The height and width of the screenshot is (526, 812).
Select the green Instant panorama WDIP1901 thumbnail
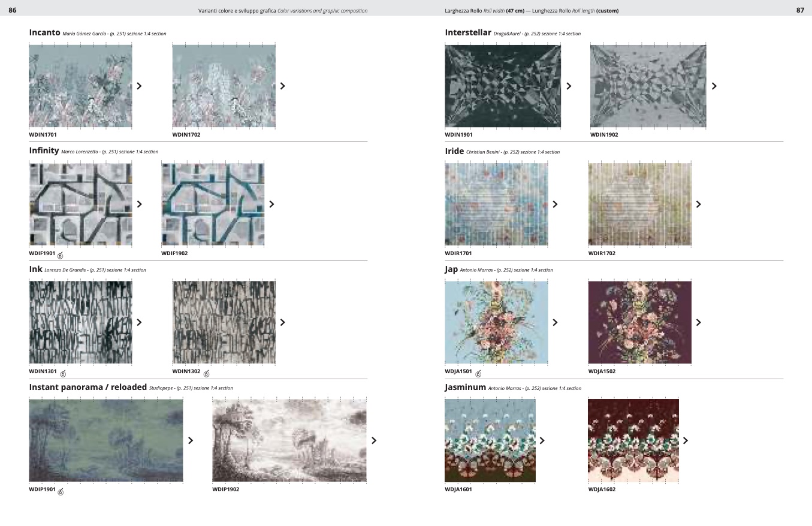106,440
